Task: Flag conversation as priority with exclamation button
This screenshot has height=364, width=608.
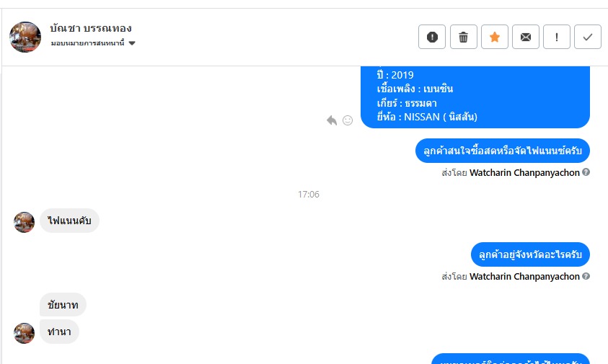Action: pos(556,37)
